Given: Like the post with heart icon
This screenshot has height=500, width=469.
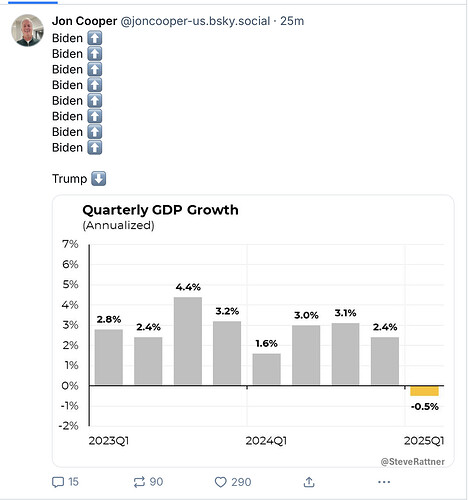Looking at the screenshot, I should (220, 482).
